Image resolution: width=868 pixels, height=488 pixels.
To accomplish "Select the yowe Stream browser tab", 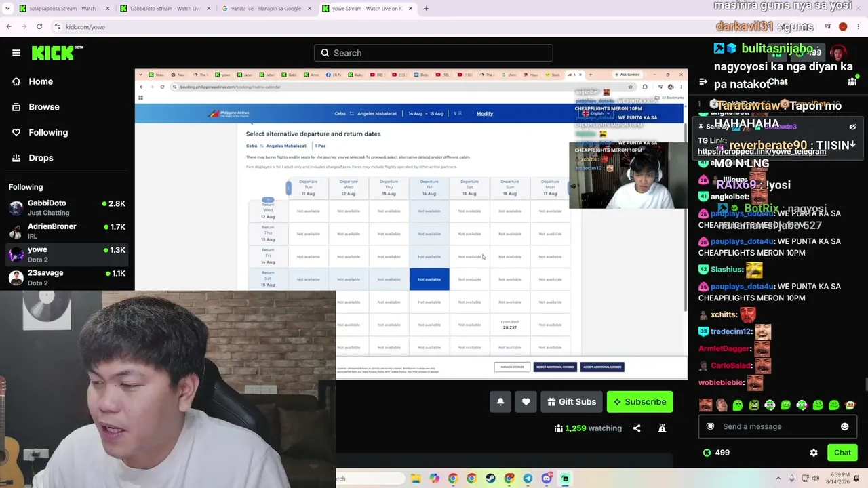I will pos(367,9).
